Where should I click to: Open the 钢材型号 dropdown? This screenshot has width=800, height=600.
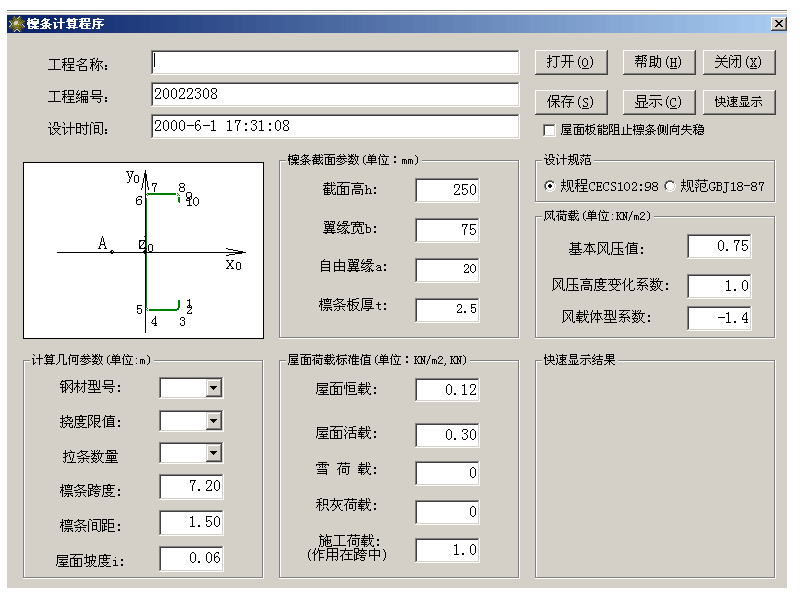[214, 388]
